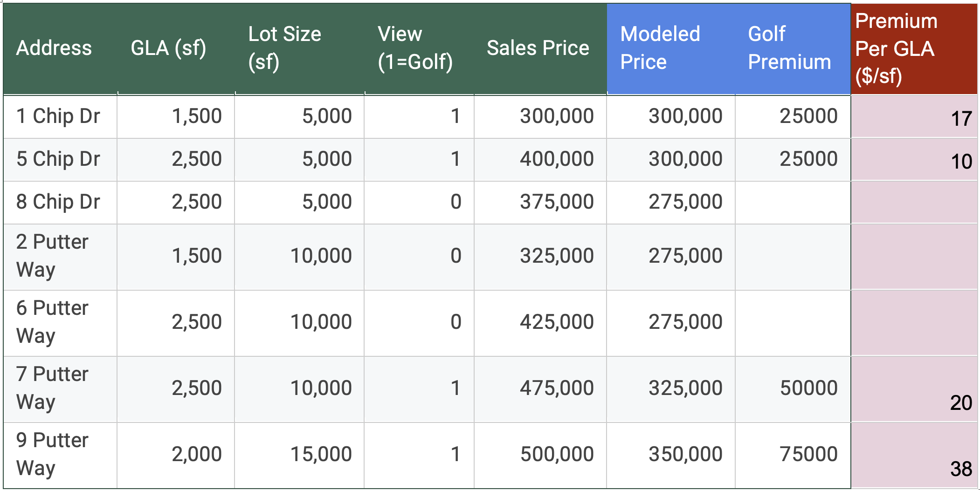Select the 500,000 sales price cell
This screenshot has height=490, width=980.
(x=557, y=455)
